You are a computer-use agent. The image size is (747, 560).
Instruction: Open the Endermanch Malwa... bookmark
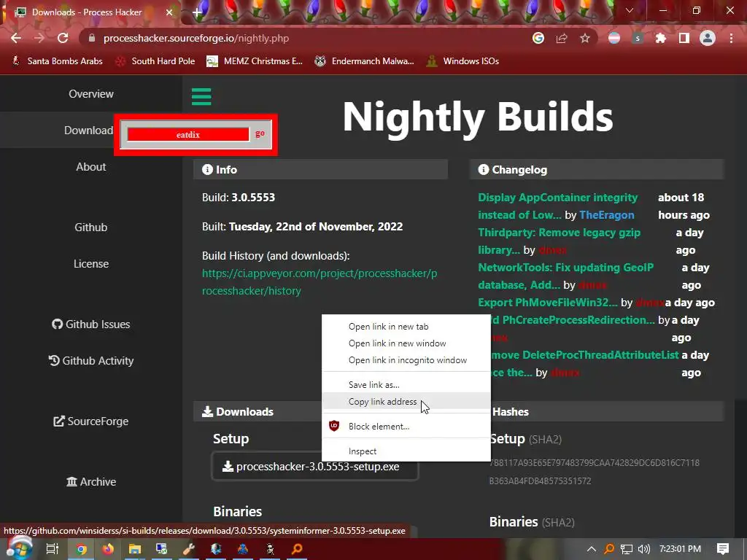click(365, 61)
